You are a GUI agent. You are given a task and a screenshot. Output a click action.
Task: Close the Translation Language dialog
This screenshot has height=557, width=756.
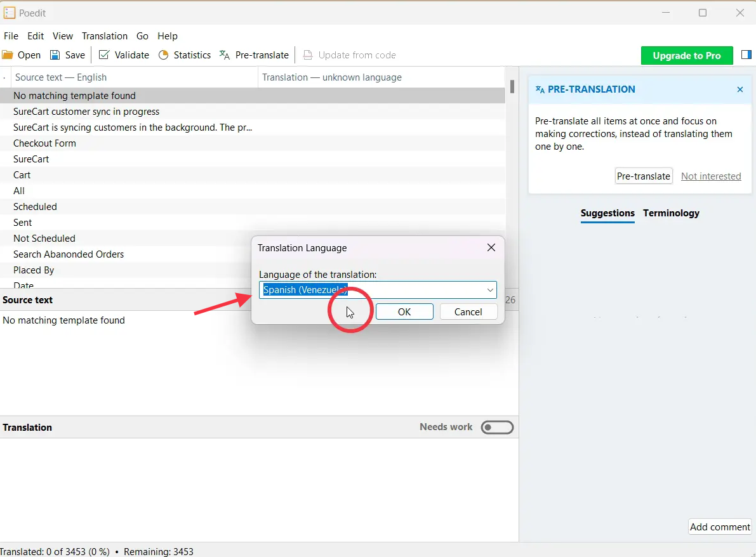[x=491, y=247]
